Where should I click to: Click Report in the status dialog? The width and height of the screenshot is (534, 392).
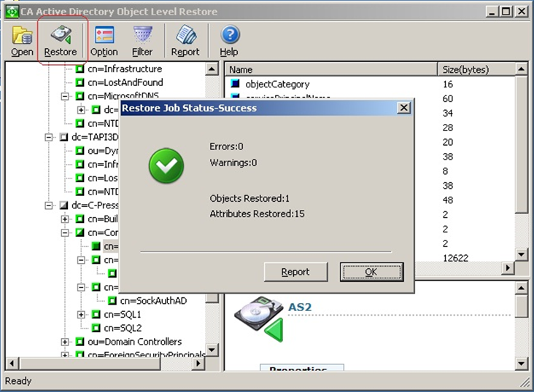click(295, 272)
